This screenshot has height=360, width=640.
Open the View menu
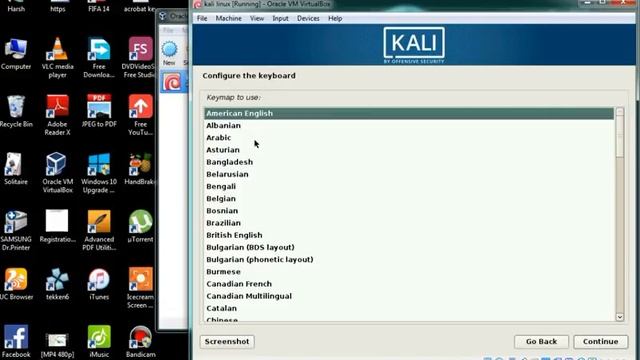point(257,18)
